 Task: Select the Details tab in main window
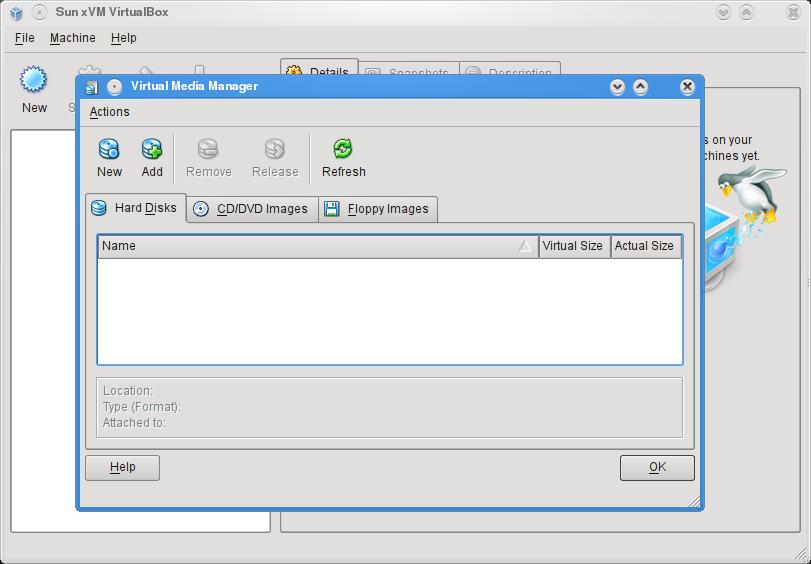tap(319, 69)
